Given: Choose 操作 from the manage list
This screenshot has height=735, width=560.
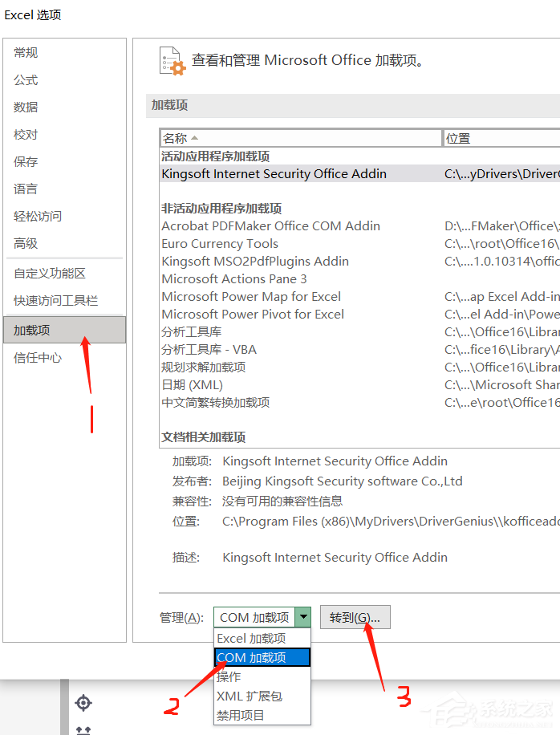Looking at the screenshot, I should pyautogui.click(x=262, y=676).
